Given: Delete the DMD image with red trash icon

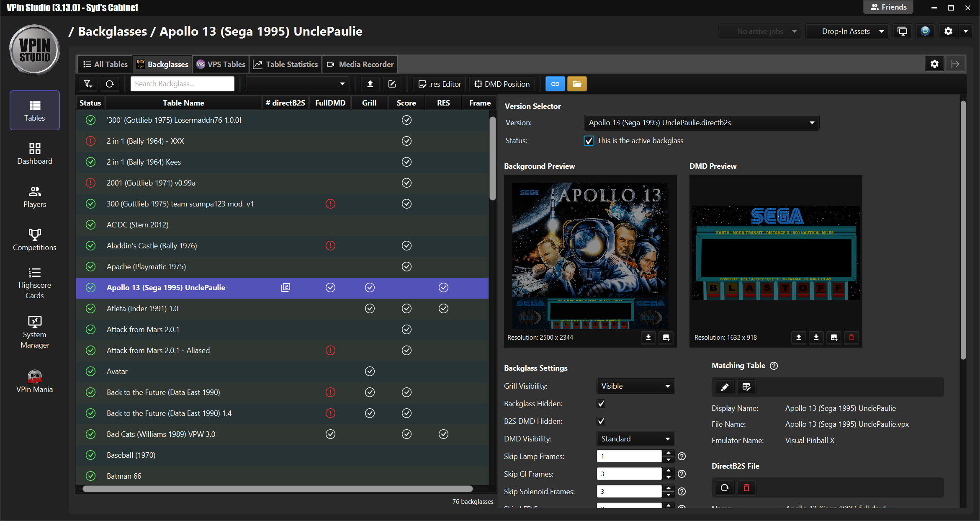Looking at the screenshot, I should click(x=851, y=337).
